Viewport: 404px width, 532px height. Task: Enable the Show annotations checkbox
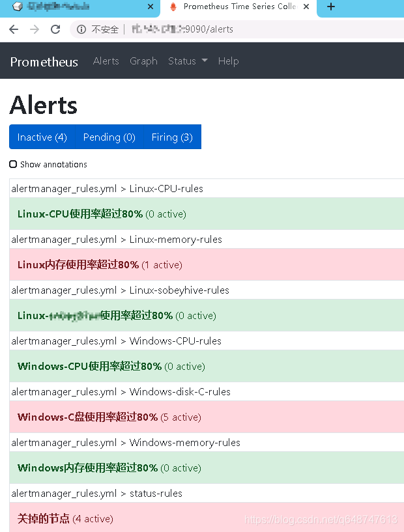pos(13,165)
